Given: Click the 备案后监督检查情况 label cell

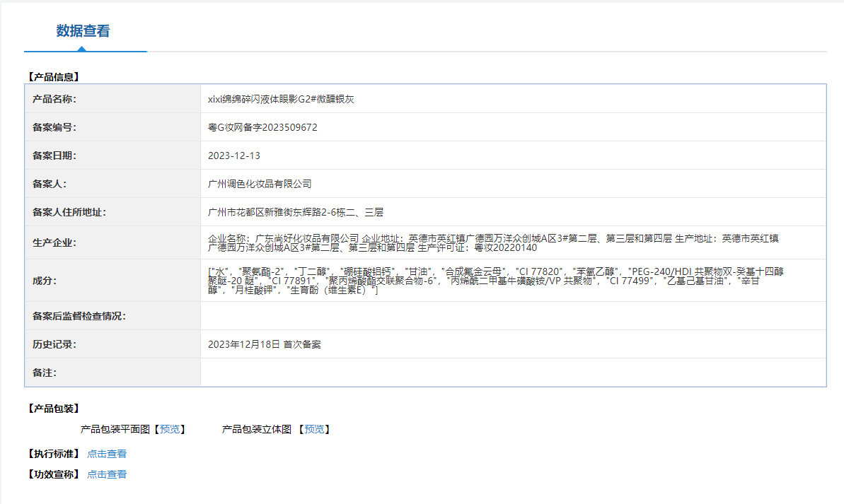Looking at the screenshot, I should click(x=112, y=316).
